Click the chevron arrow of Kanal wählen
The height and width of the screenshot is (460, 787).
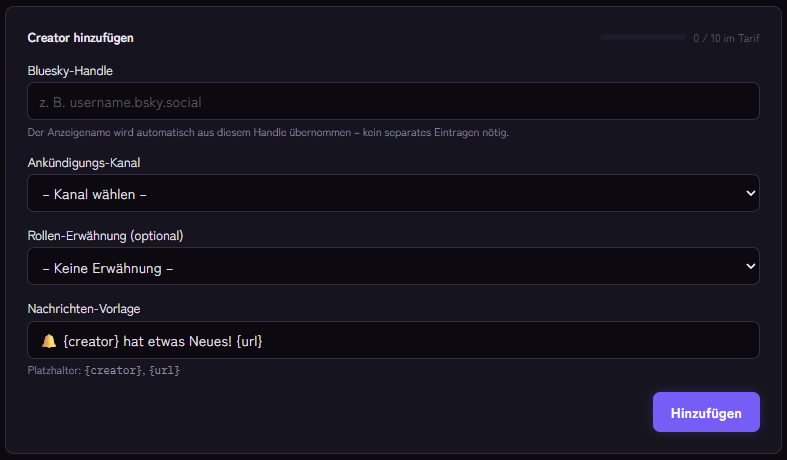coord(750,193)
